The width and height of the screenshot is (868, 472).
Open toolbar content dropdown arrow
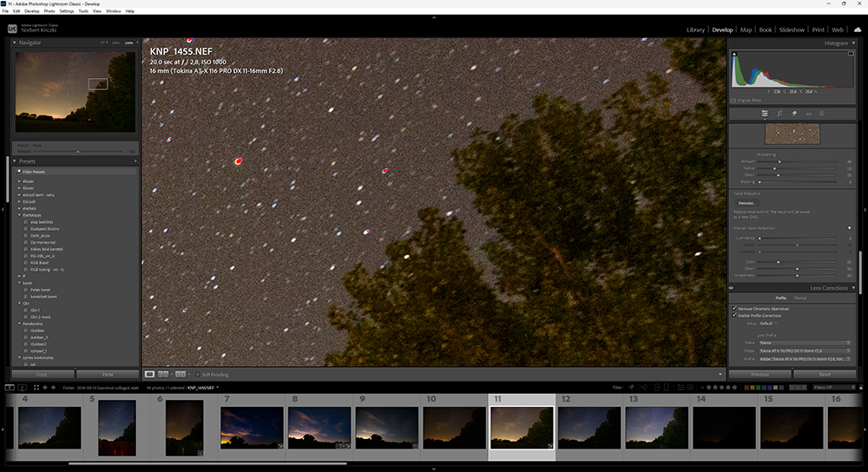pyautogui.click(x=720, y=375)
